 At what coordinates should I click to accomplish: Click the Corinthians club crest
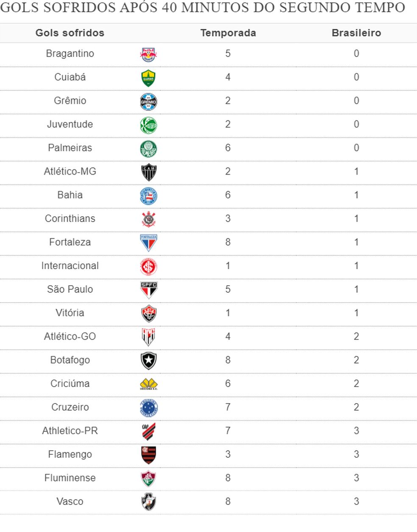click(148, 220)
